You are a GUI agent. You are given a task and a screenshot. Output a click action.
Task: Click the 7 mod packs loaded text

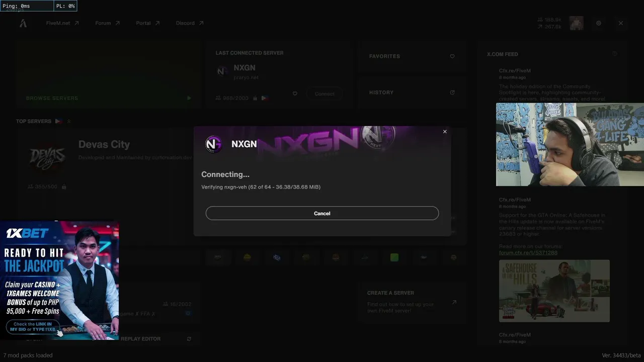(x=28, y=355)
